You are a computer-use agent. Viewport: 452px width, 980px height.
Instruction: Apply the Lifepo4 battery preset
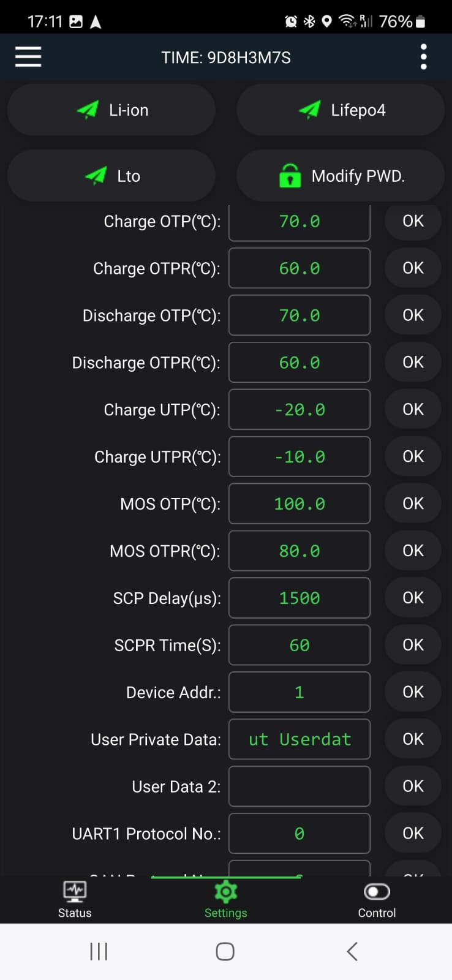pyautogui.click(x=341, y=110)
